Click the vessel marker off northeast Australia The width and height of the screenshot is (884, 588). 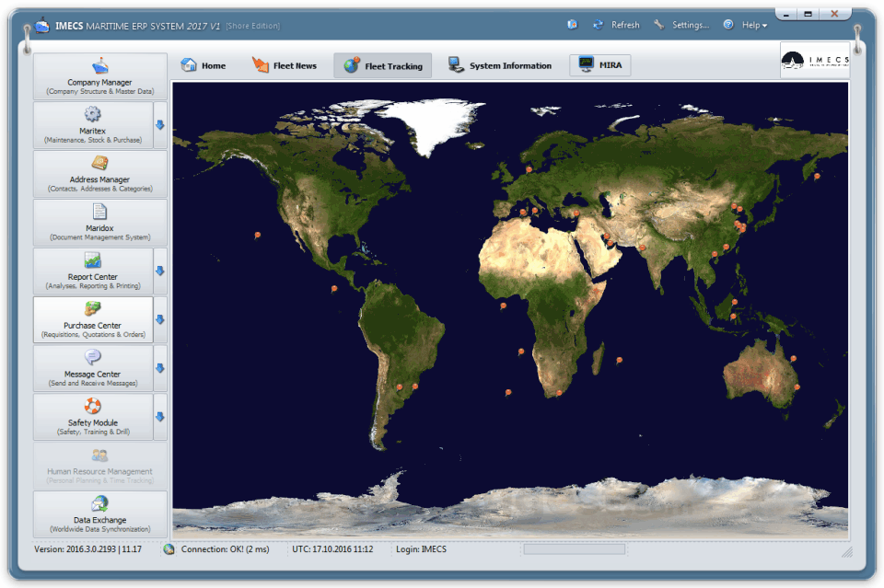(794, 359)
